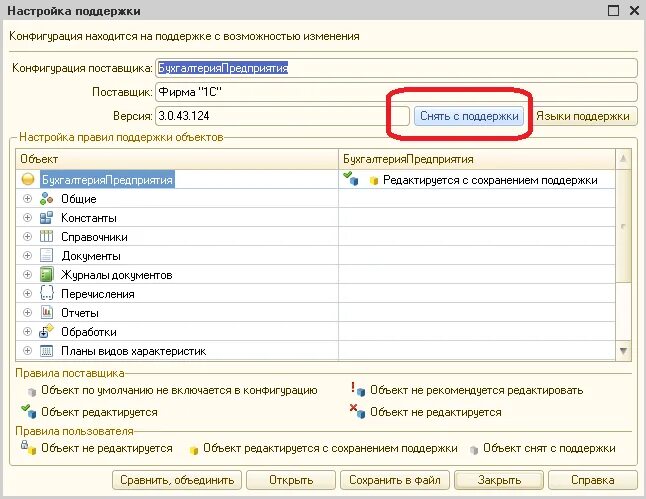
Task: Expand the Планы видов характеристик branch
Action: click(27, 351)
